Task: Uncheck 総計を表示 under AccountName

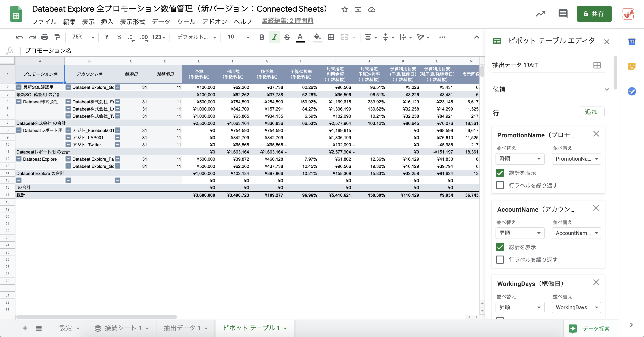Action: pyautogui.click(x=500, y=247)
